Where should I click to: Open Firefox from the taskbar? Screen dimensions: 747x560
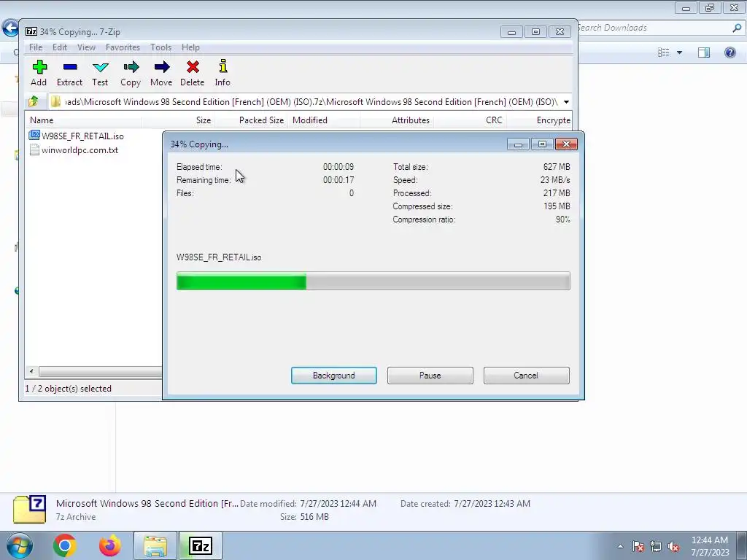pyautogui.click(x=110, y=545)
